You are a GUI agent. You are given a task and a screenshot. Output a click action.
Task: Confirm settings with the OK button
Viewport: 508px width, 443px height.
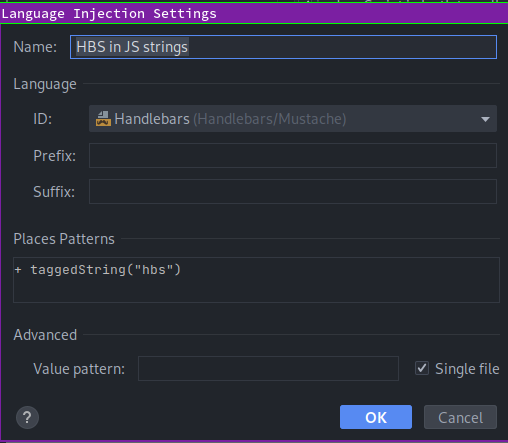coord(376,417)
